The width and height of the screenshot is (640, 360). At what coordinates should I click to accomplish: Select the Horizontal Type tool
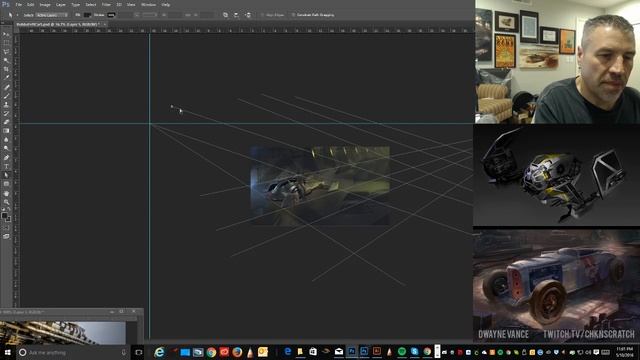tap(6, 166)
